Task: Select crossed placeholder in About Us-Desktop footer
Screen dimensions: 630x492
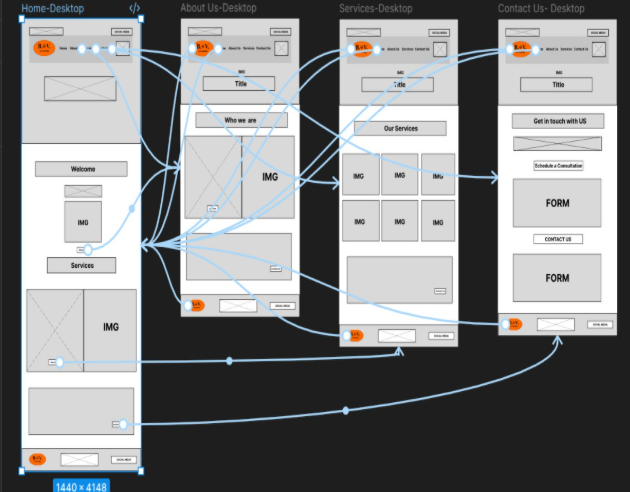Action: pyautogui.click(x=238, y=306)
